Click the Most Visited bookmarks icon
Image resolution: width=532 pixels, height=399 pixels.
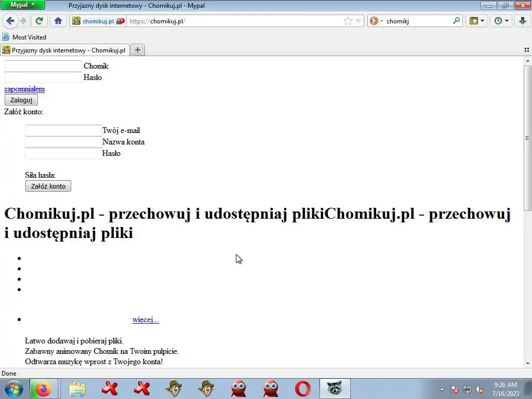5,37
